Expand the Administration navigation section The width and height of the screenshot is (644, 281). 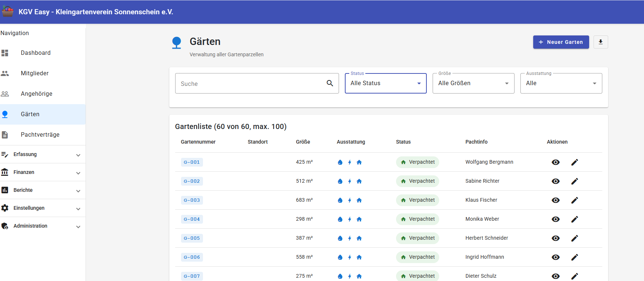point(43,226)
